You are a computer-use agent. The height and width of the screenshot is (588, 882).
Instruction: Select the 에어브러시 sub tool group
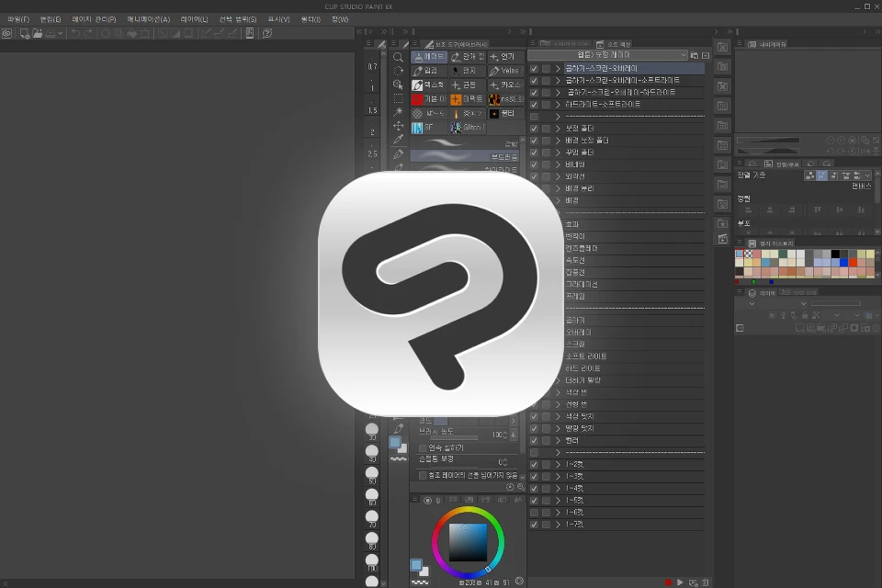(x=429, y=57)
